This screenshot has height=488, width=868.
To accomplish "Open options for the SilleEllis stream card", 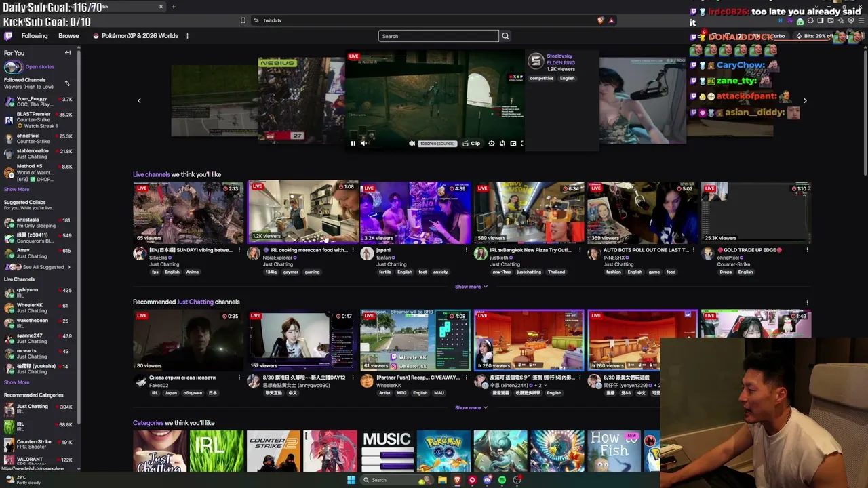I will 239,250.
